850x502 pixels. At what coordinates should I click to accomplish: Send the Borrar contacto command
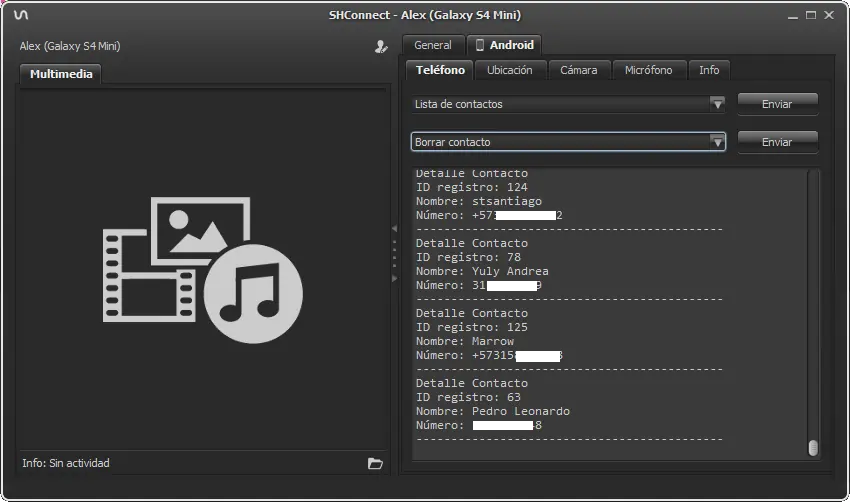click(777, 142)
